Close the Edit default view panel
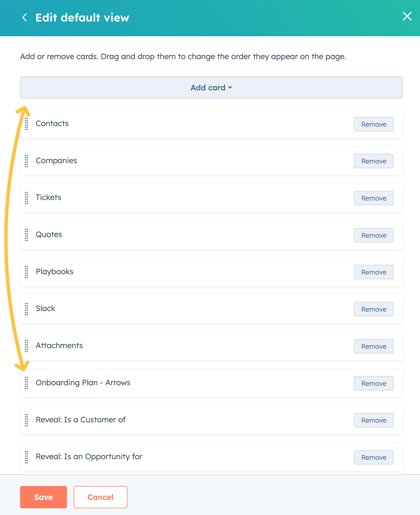The height and width of the screenshot is (515, 420). pos(407,16)
